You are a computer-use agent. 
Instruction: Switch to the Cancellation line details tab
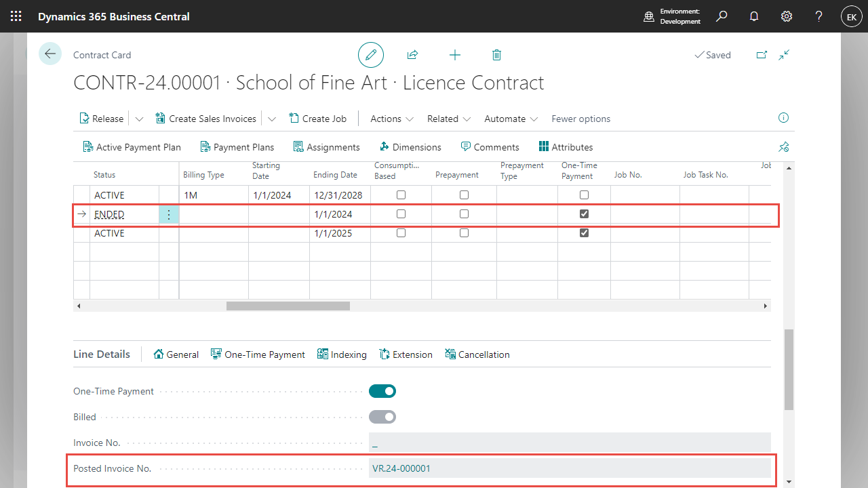tap(477, 354)
